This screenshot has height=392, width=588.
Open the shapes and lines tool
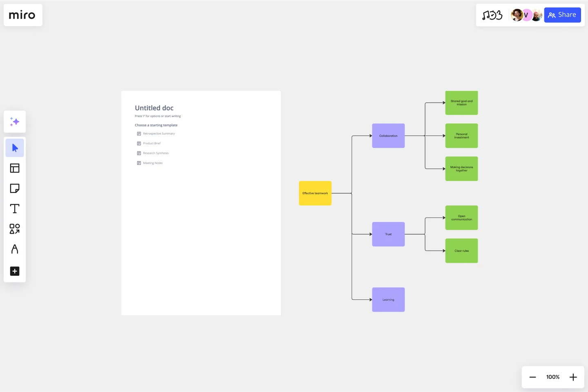[x=15, y=229]
